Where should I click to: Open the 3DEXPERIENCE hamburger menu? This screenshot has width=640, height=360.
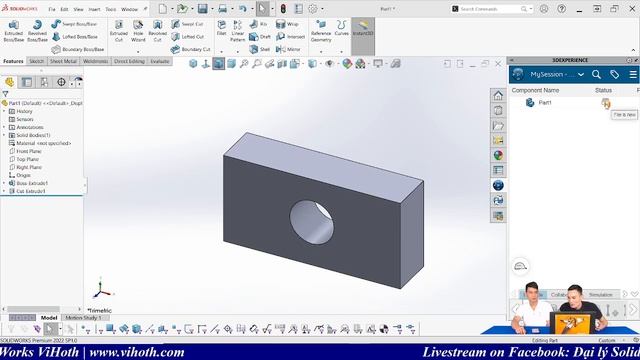click(x=633, y=74)
